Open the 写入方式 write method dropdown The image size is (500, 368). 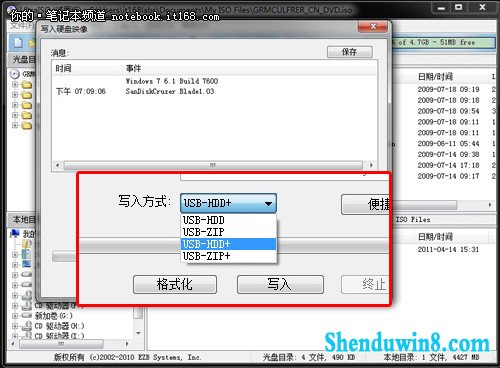tap(228, 203)
